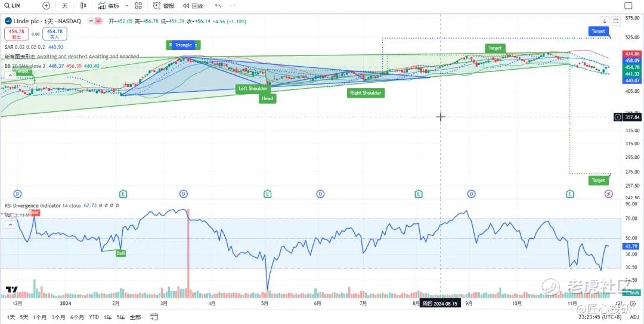Click the green Target label near September

coord(494,48)
